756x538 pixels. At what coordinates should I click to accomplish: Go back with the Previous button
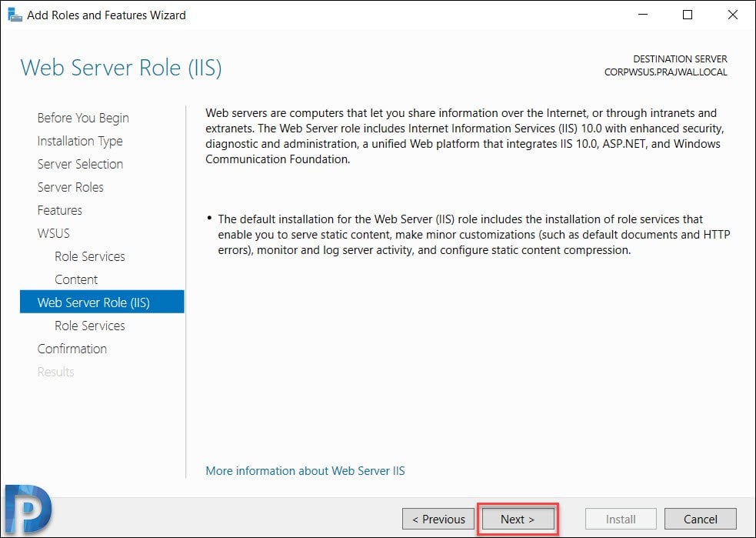(x=438, y=520)
